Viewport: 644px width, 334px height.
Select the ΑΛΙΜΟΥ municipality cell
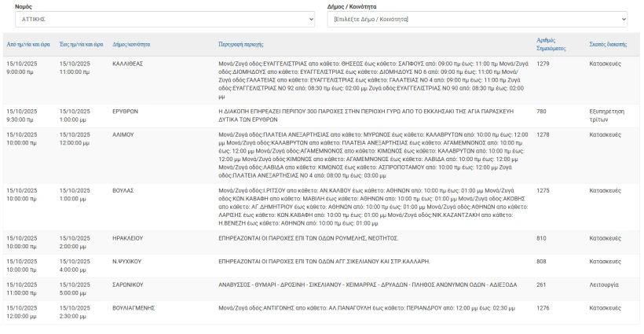point(123,134)
